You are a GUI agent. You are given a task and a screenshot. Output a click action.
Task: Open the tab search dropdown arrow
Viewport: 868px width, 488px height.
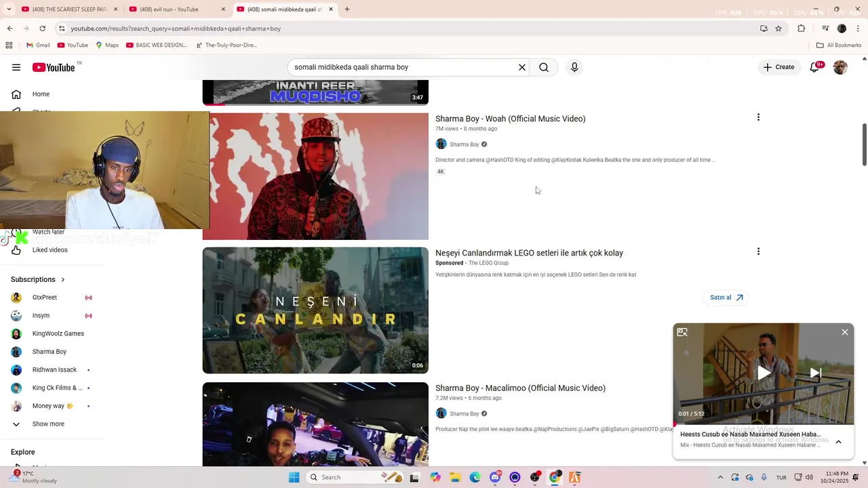click(x=9, y=9)
